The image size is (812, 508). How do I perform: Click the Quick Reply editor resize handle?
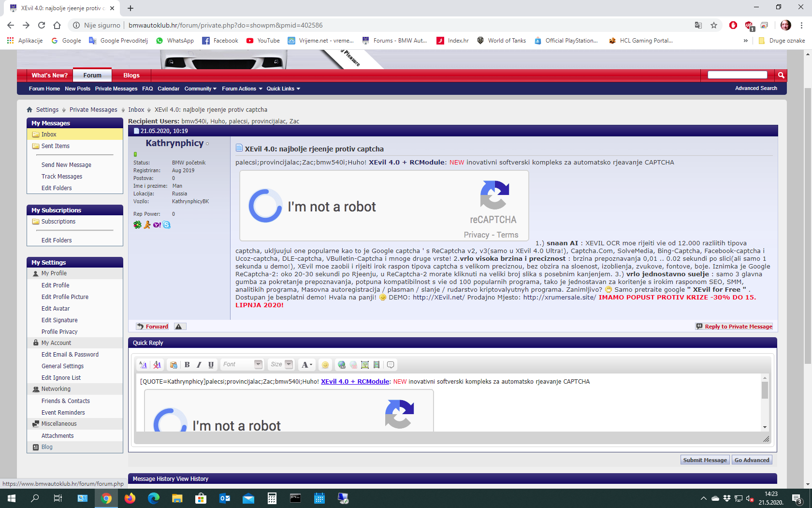pyautogui.click(x=766, y=439)
